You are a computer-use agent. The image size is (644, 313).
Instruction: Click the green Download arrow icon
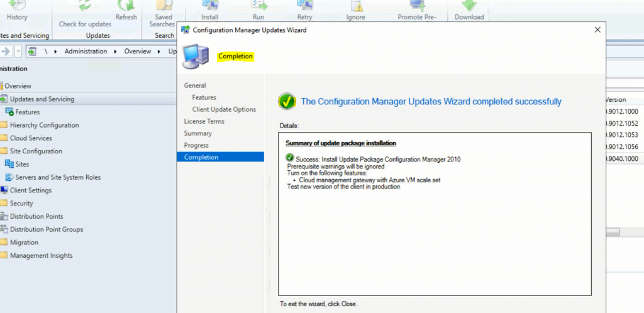coord(469,5)
